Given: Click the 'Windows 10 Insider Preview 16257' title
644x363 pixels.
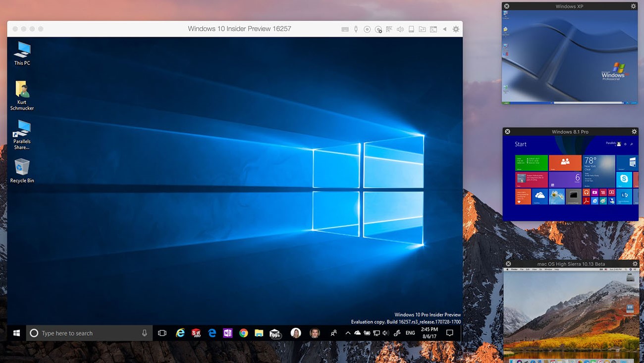Looking at the screenshot, I should (x=239, y=29).
